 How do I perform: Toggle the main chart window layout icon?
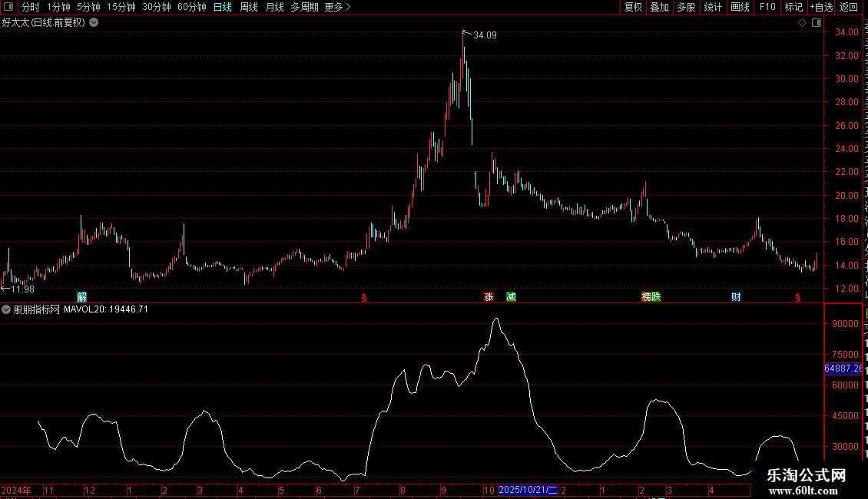pos(817,23)
